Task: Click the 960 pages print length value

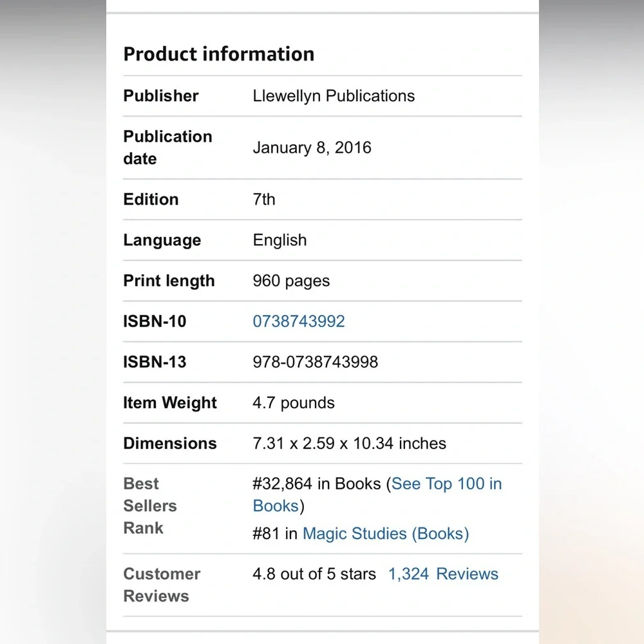Action: pyautogui.click(x=291, y=281)
